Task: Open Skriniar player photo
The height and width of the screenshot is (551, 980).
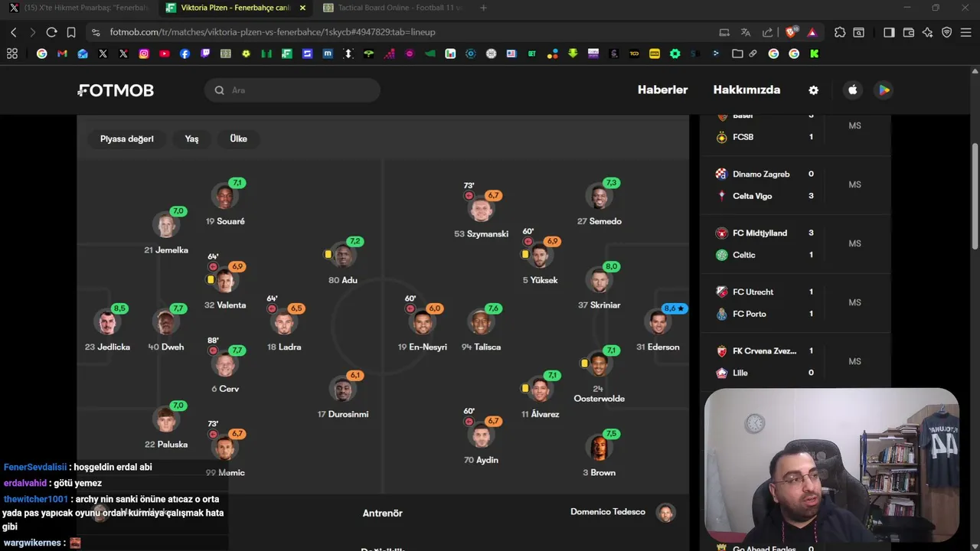Action: 599,281
